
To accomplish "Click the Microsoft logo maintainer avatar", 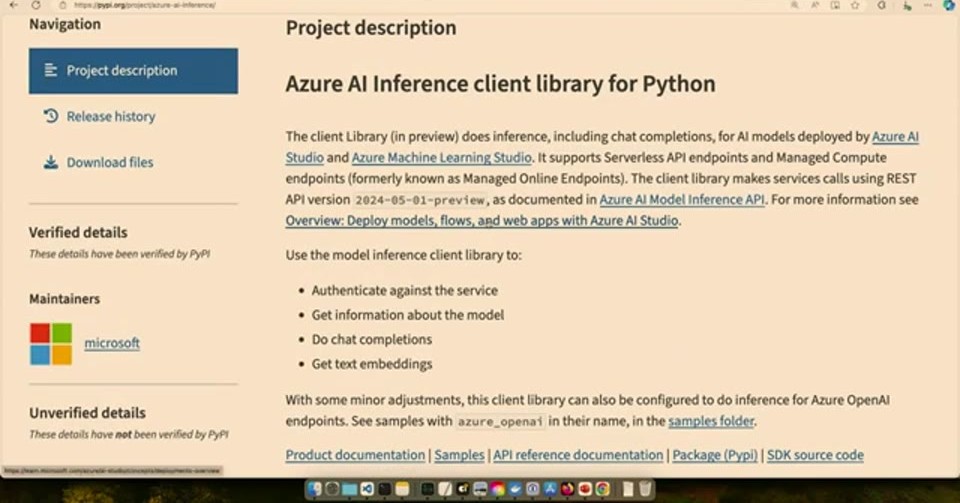I will tap(51, 344).
